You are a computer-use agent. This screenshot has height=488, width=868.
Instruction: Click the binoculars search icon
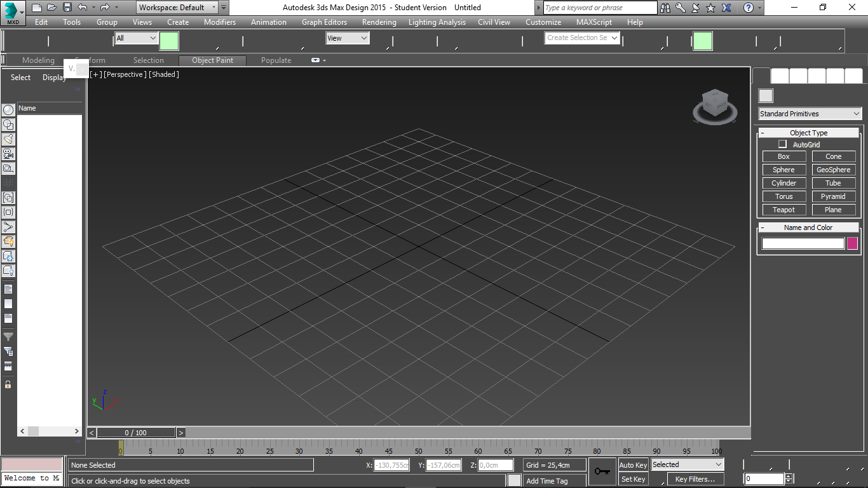(665, 8)
